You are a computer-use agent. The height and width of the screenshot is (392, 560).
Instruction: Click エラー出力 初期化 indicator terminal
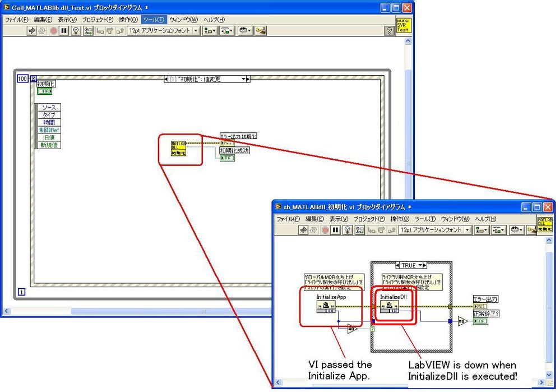[228, 143]
